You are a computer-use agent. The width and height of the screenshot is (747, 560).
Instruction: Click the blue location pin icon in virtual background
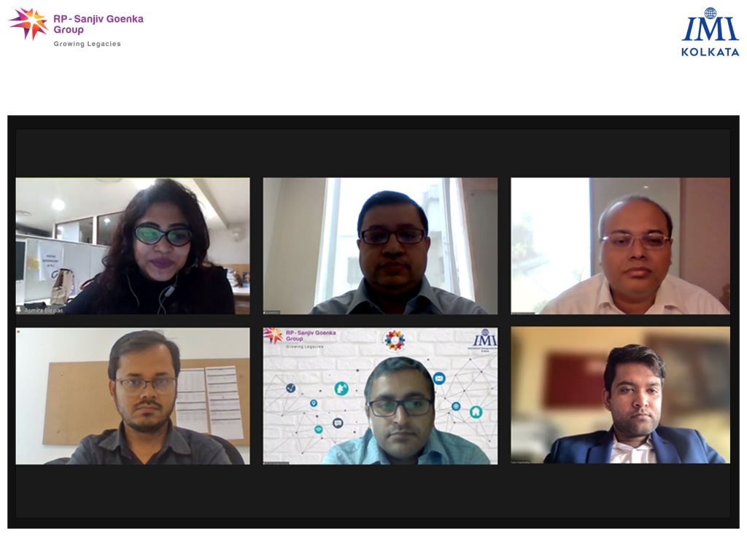pos(314,403)
